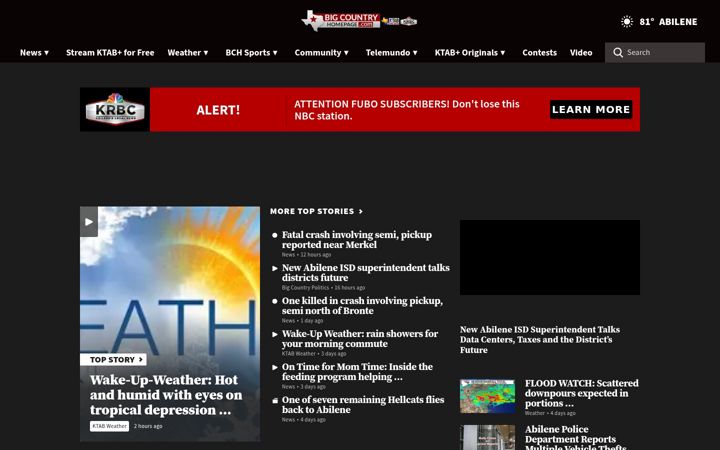
Task: Click video icon beside Abilene ISD superintendent story
Action: tap(275, 268)
